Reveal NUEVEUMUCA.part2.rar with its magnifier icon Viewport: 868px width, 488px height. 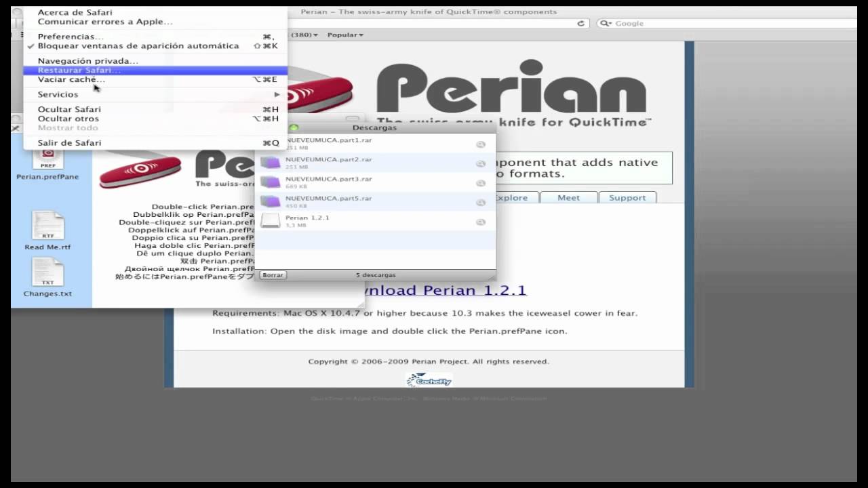click(481, 163)
